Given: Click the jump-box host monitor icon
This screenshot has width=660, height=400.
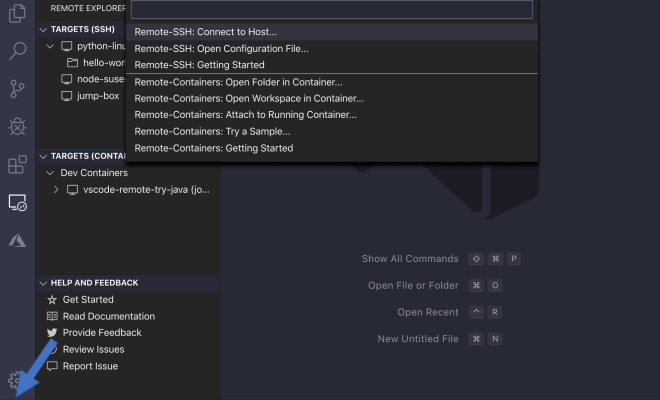Looking at the screenshot, I should (67, 96).
